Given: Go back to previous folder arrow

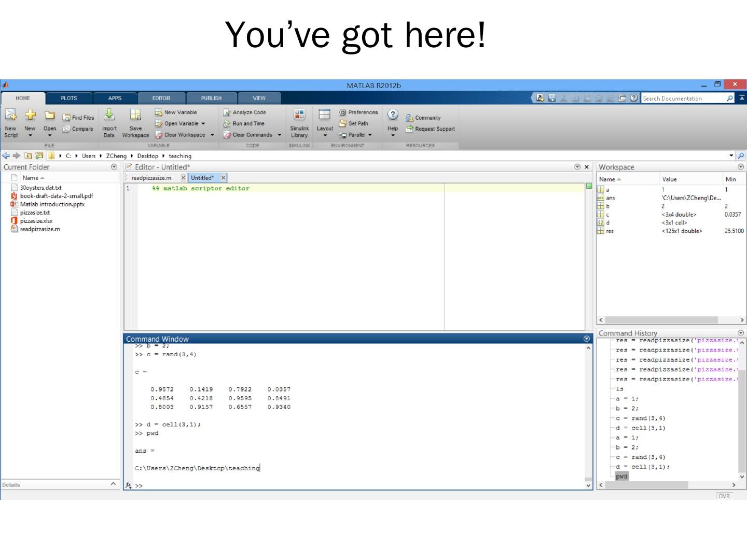Looking at the screenshot, I should point(6,156).
